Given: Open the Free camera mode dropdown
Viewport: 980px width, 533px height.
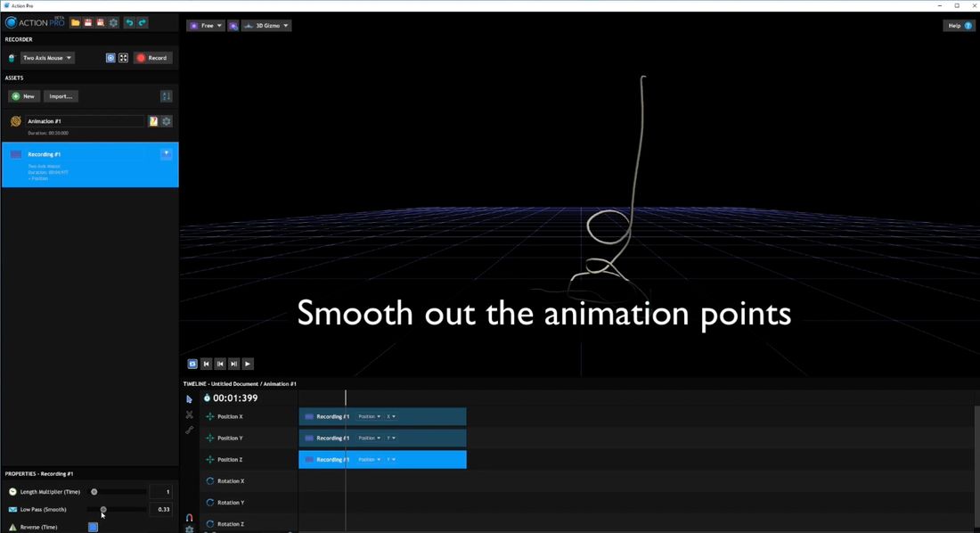Looking at the screenshot, I should tap(206, 26).
